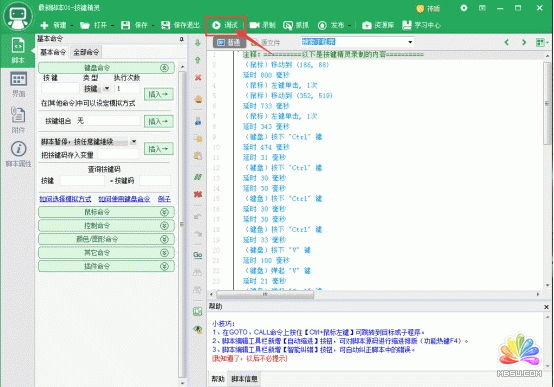Delete the line with the red X icon

point(198,77)
